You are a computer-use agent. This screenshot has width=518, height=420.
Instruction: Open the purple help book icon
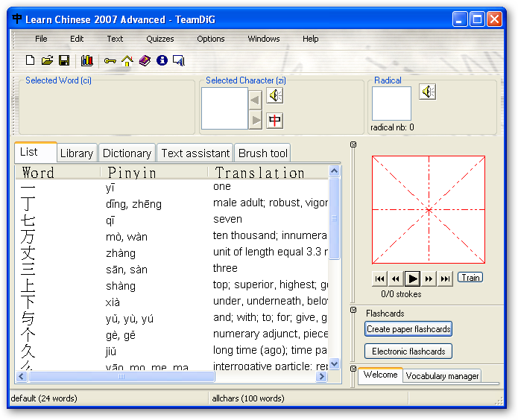pyautogui.click(x=145, y=60)
